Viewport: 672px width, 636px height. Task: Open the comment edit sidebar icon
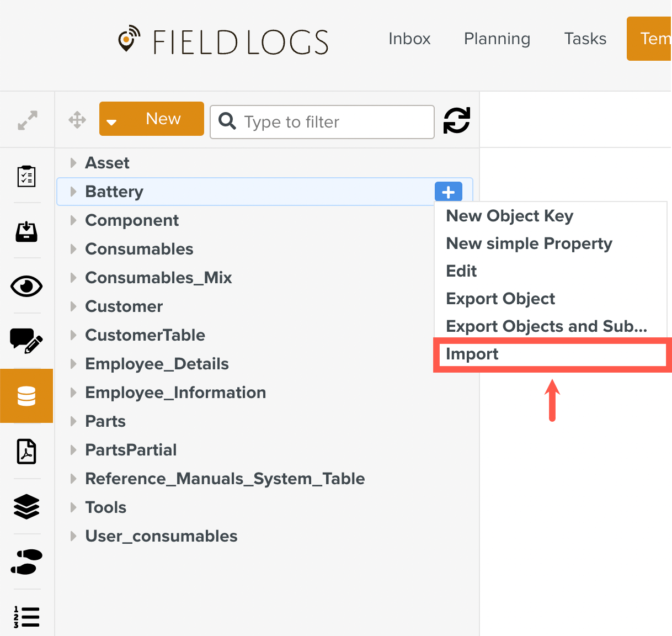26,341
